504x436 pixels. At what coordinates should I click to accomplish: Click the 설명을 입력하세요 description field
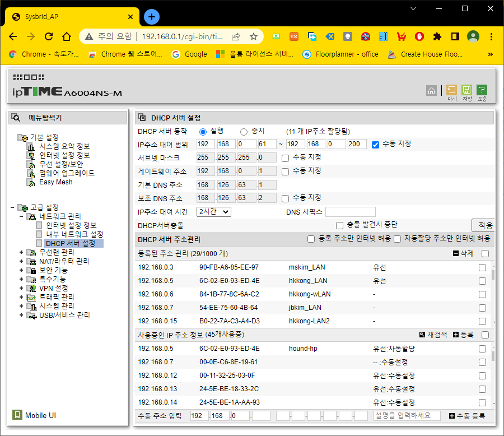coord(407,416)
